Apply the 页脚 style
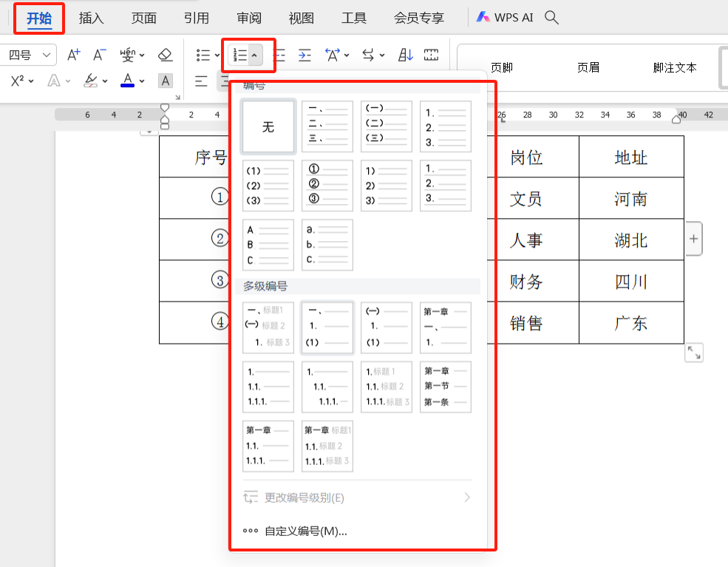 coord(501,68)
